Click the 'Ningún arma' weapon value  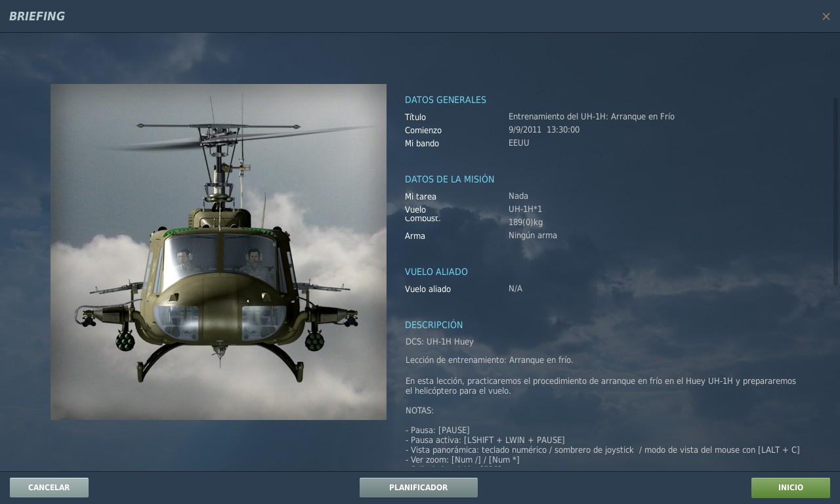tap(532, 236)
